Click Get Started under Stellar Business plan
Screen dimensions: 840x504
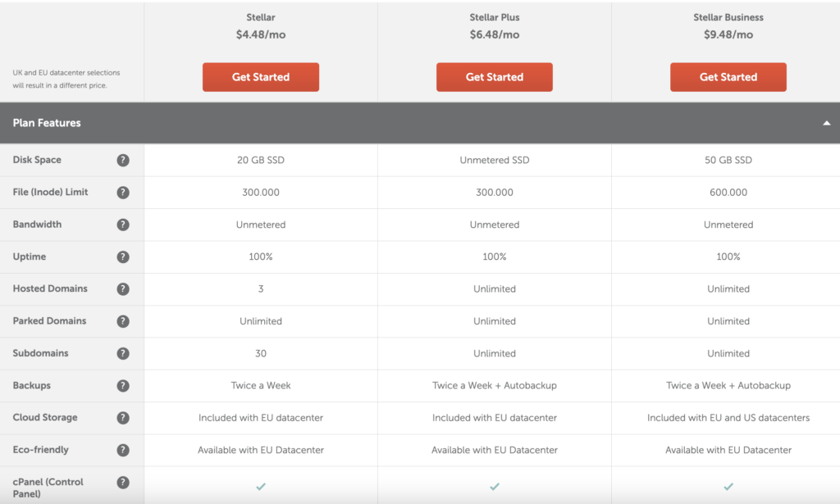point(728,77)
